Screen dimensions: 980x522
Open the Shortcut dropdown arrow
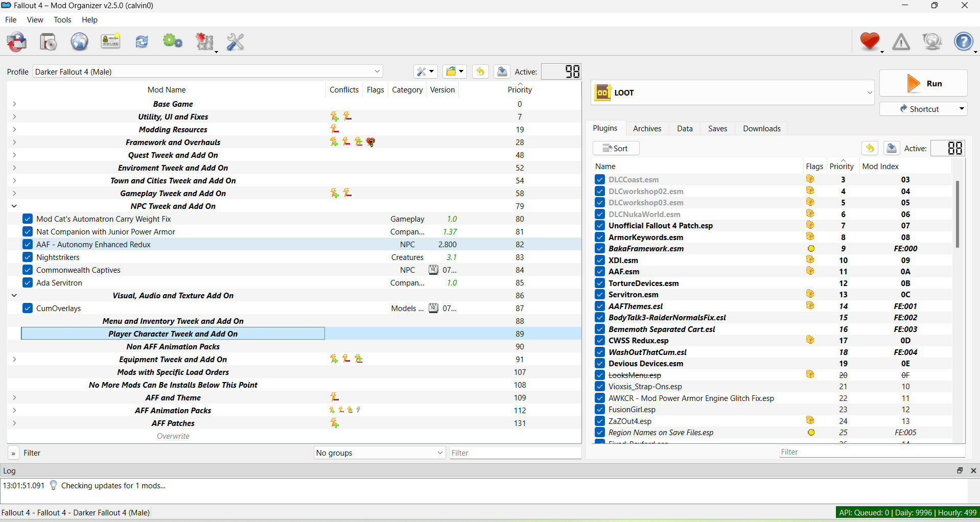(x=961, y=109)
